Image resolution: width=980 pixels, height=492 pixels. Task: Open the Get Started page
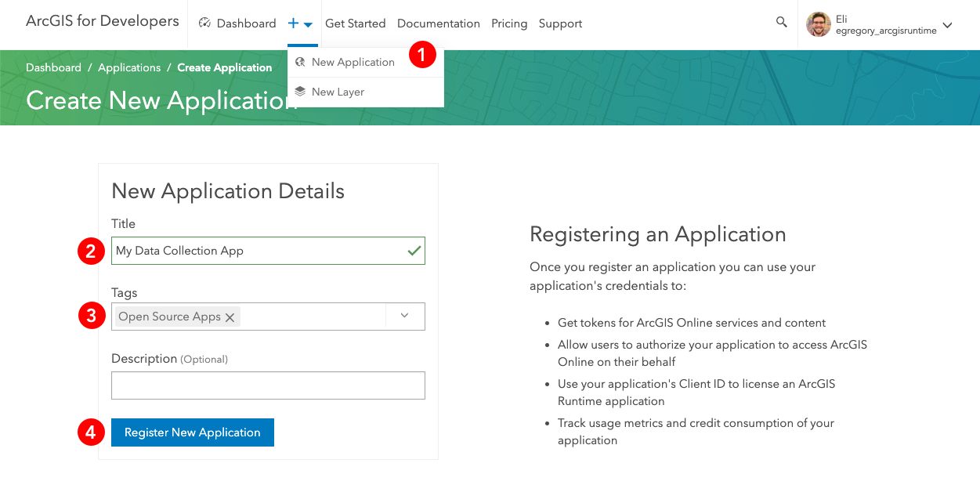[x=356, y=24]
